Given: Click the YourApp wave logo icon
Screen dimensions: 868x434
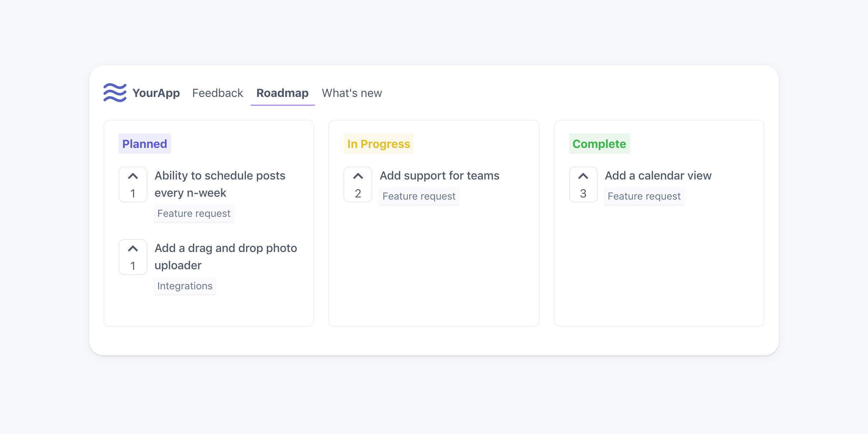Looking at the screenshot, I should coord(115,93).
